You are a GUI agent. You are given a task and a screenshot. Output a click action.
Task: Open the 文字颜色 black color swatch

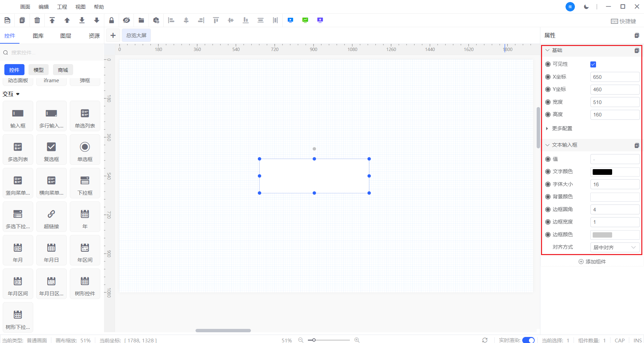click(602, 172)
